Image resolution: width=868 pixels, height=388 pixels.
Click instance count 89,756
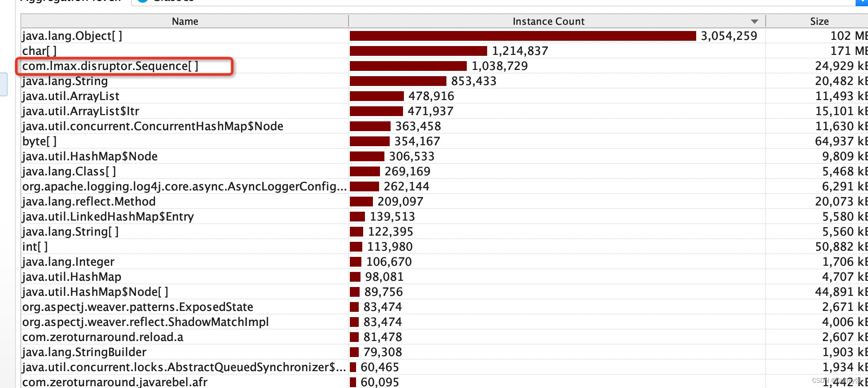(384, 292)
